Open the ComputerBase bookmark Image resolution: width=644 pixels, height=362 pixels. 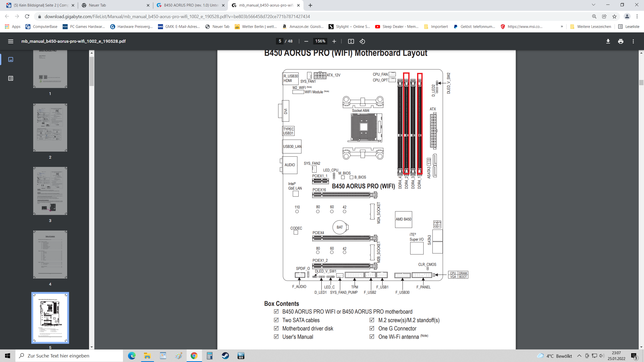pos(42,27)
